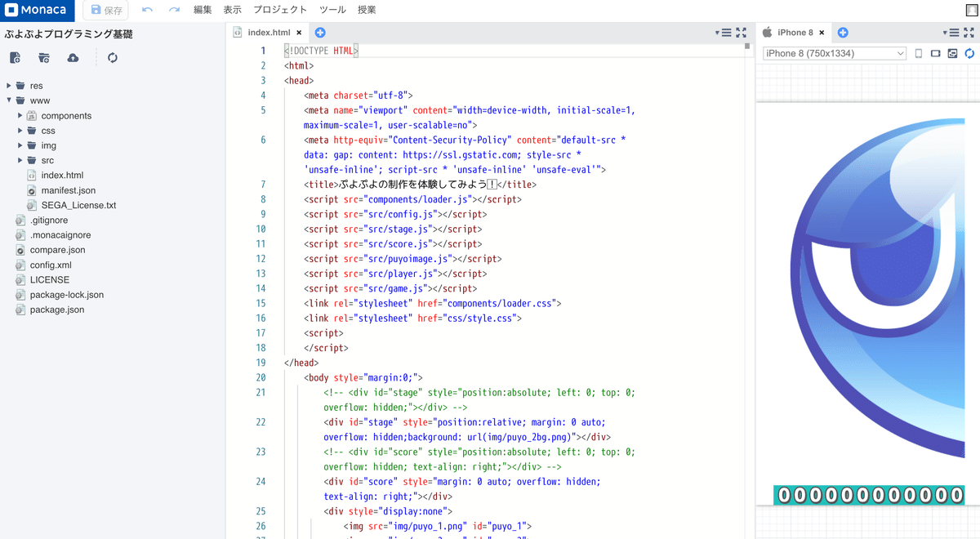Create a new file in project panel
The image size is (980, 539).
15,58
